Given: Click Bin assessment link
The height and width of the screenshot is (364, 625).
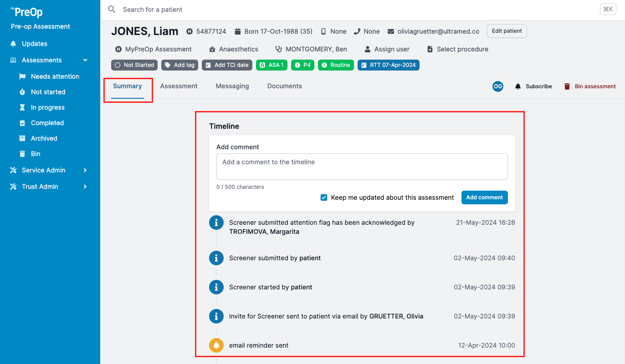Looking at the screenshot, I should (x=590, y=86).
